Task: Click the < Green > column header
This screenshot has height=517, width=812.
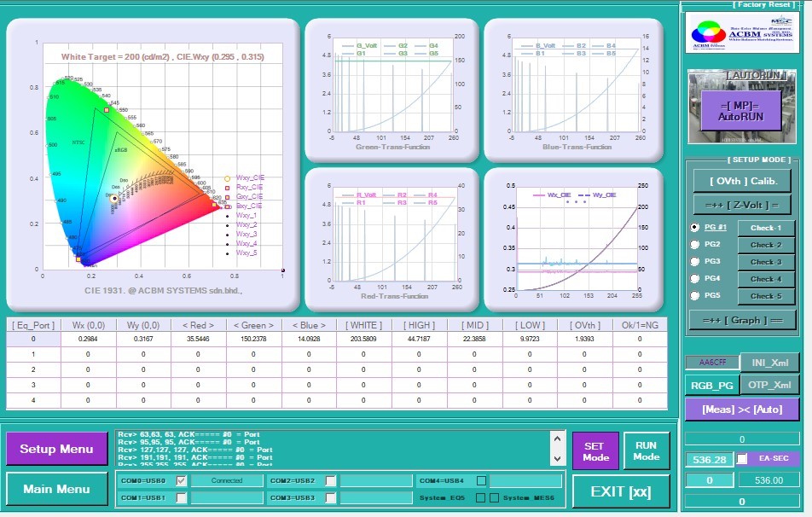Action: (x=253, y=325)
